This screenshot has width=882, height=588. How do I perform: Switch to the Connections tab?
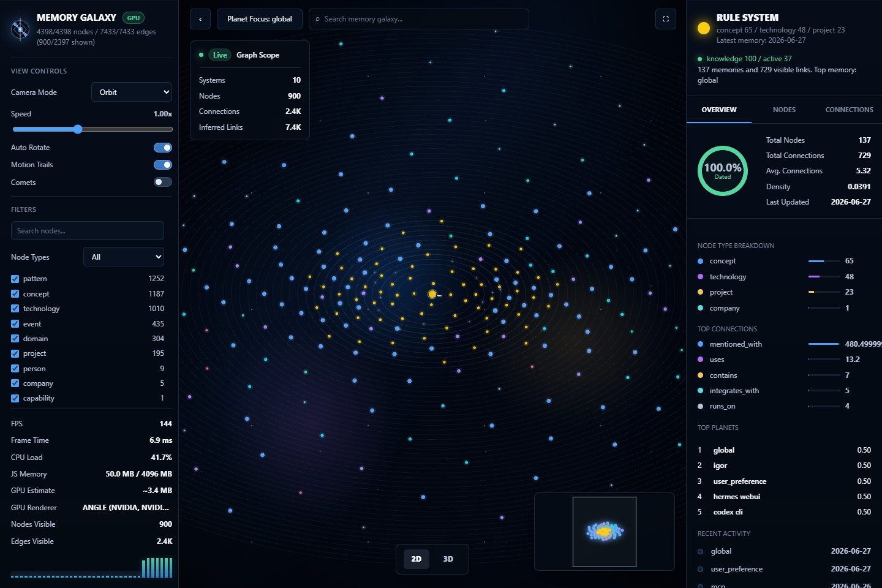point(849,110)
